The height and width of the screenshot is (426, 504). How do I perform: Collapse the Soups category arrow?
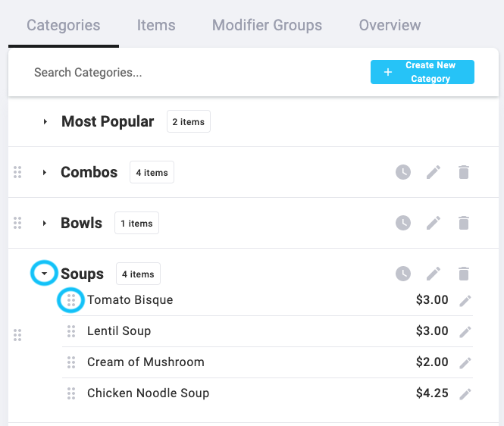[45, 274]
